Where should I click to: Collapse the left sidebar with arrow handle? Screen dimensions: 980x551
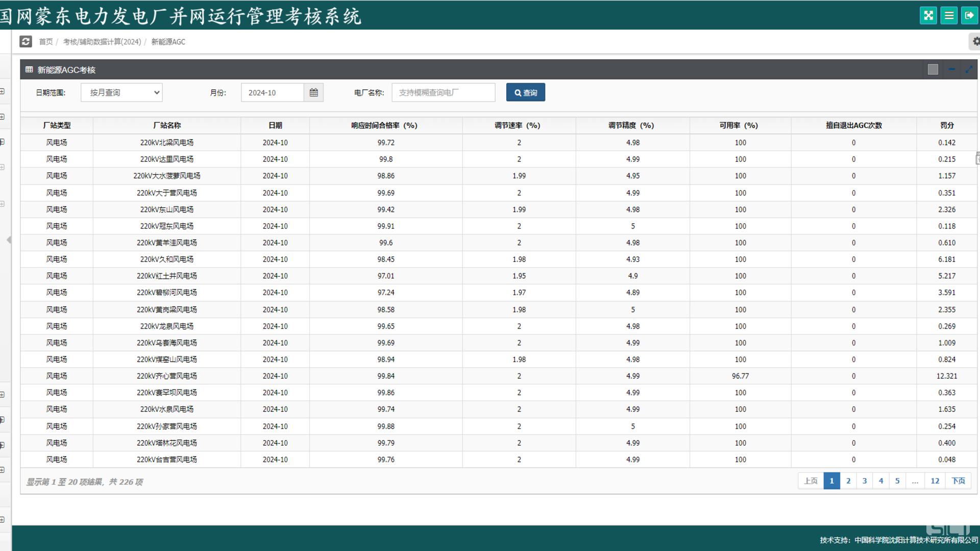tap(9, 240)
